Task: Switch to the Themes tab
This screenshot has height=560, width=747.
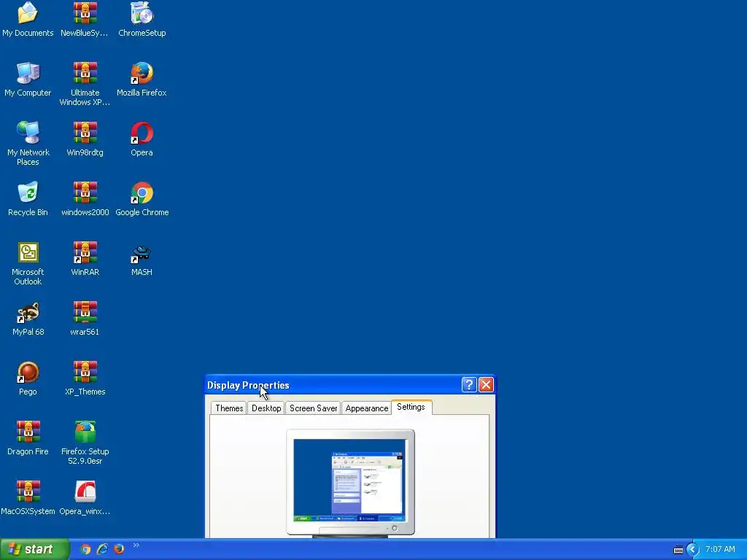Action: tap(229, 408)
